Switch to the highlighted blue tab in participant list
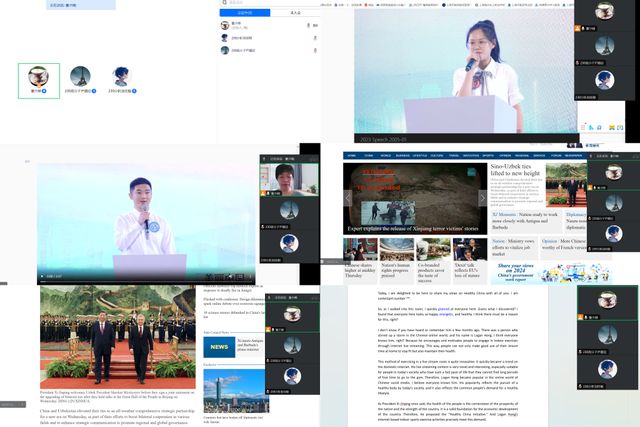 (x=245, y=13)
